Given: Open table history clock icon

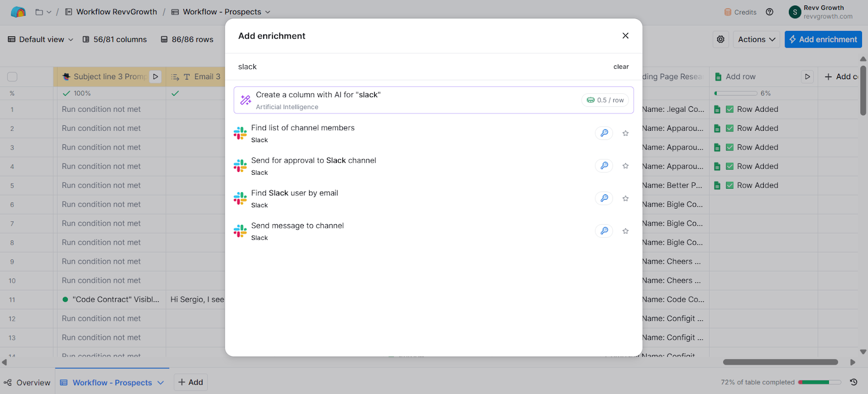Looking at the screenshot, I should point(853,382).
